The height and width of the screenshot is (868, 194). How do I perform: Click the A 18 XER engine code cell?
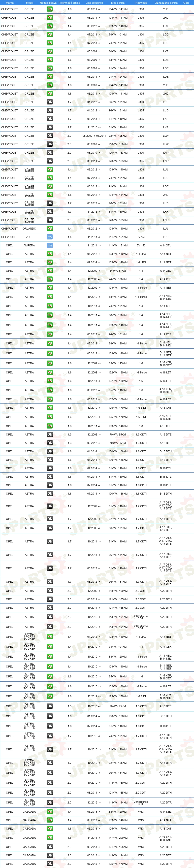coord(166,426)
